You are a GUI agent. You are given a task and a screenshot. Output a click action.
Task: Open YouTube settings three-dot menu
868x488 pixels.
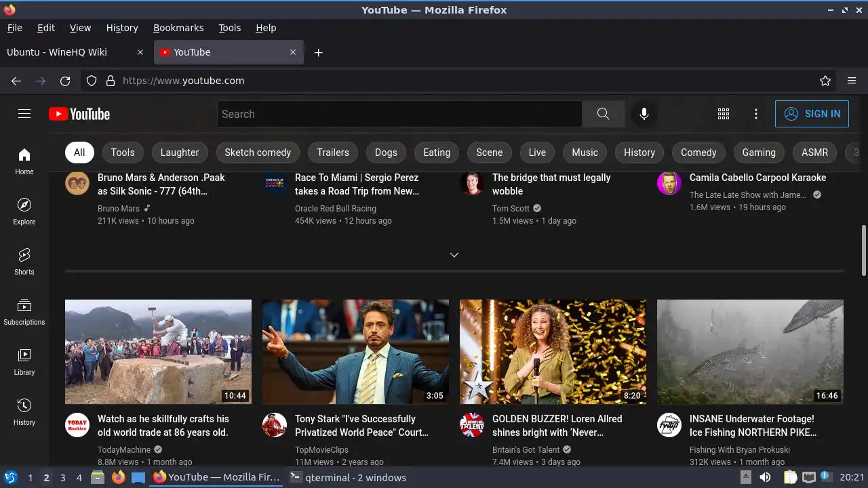pyautogui.click(x=756, y=114)
